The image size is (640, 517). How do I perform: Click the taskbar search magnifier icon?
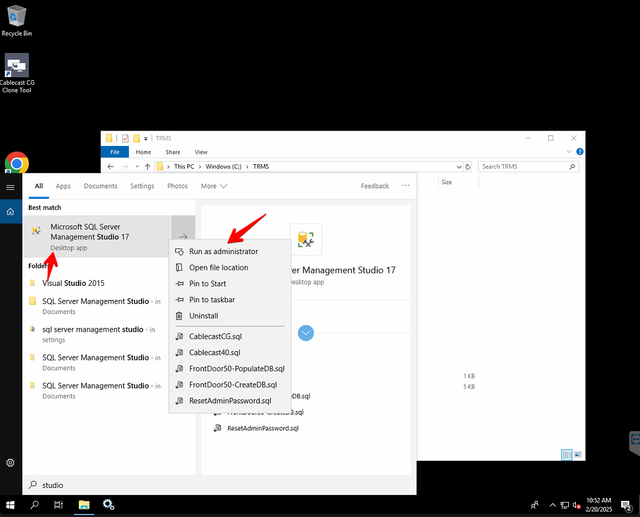[35, 505]
